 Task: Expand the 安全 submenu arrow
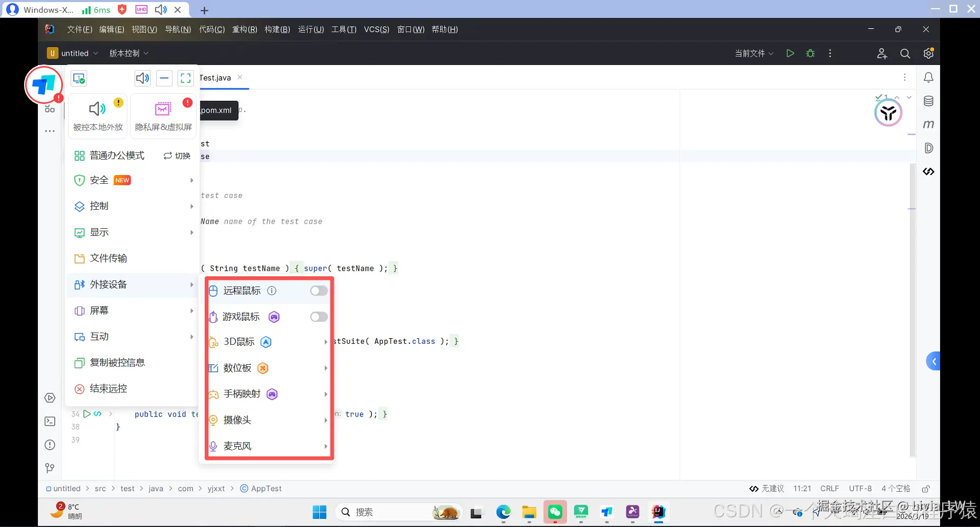(192, 180)
